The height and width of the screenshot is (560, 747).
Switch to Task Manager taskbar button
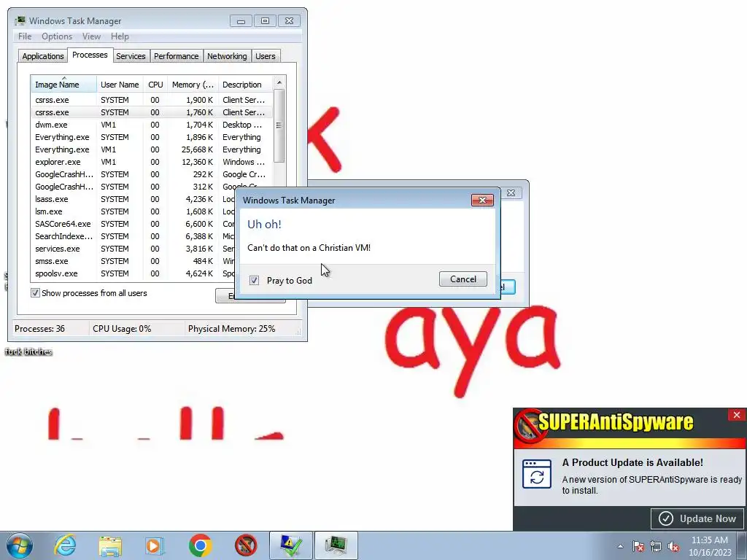pos(336,545)
